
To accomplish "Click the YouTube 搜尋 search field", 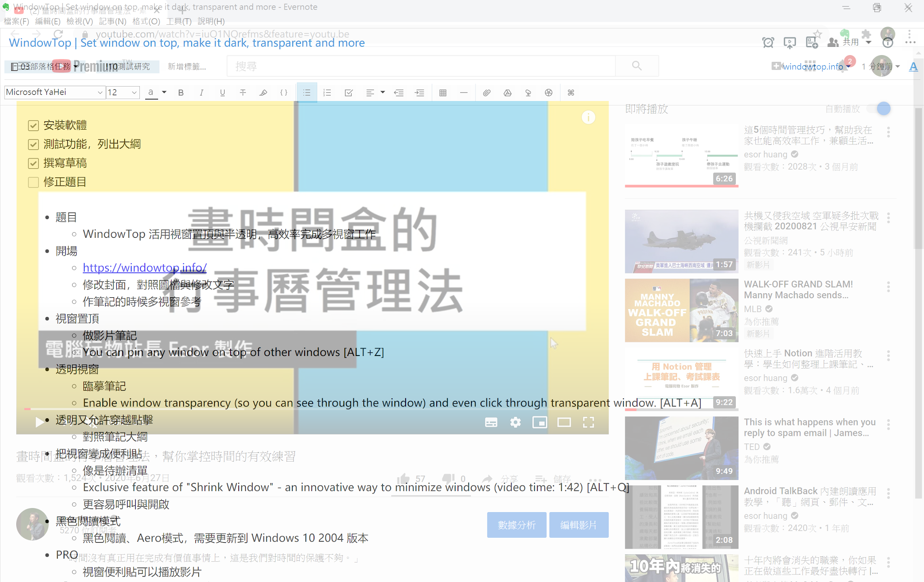I will pyautogui.click(x=421, y=66).
